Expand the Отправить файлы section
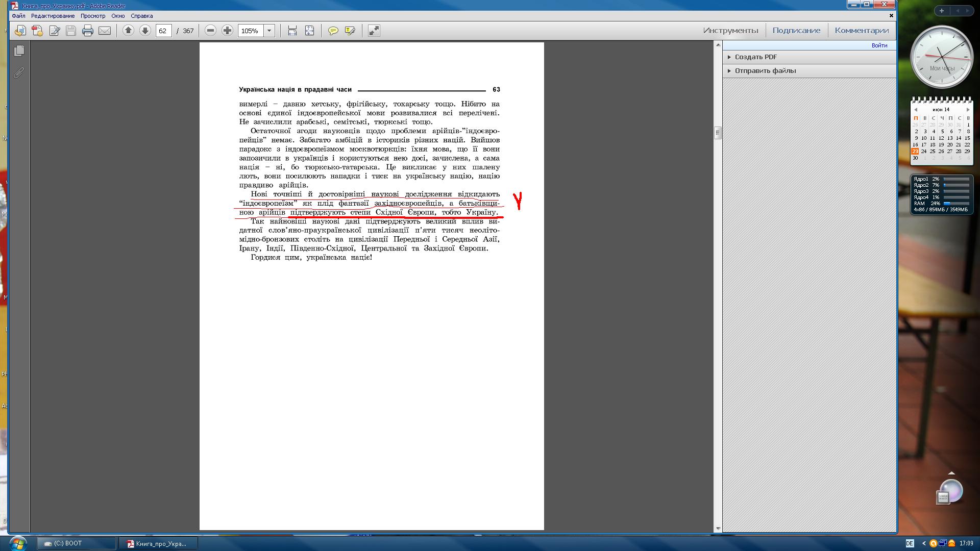 pyautogui.click(x=765, y=71)
